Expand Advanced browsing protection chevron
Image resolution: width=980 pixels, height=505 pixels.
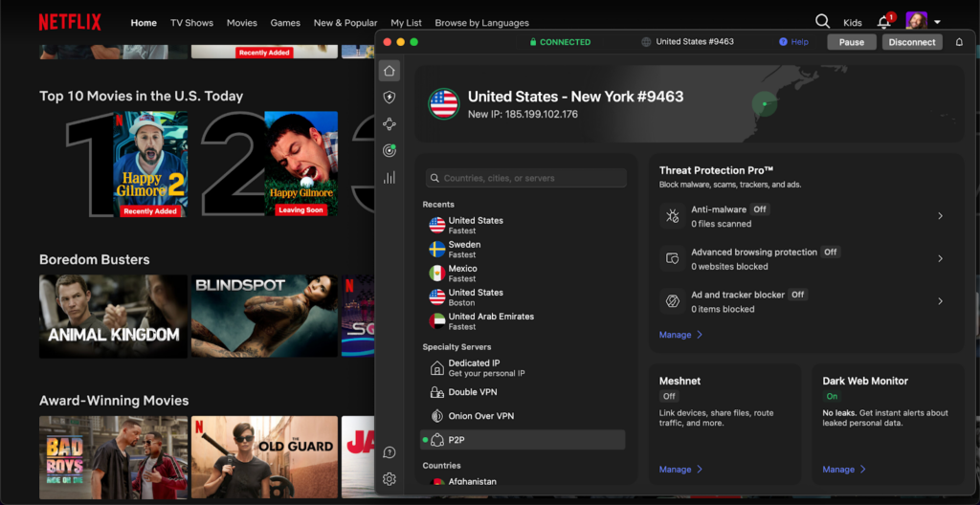pyautogui.click(x=940, y=258)
